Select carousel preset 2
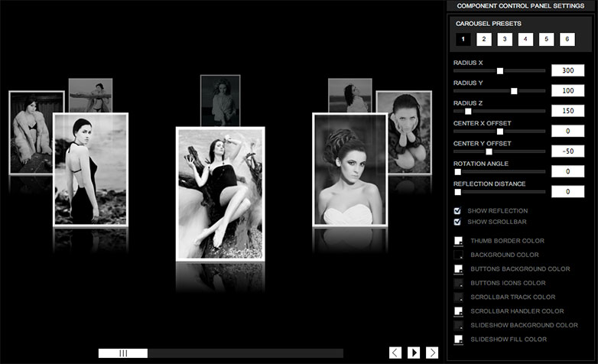This screenshot has width=598, height=364. (484, 39)
